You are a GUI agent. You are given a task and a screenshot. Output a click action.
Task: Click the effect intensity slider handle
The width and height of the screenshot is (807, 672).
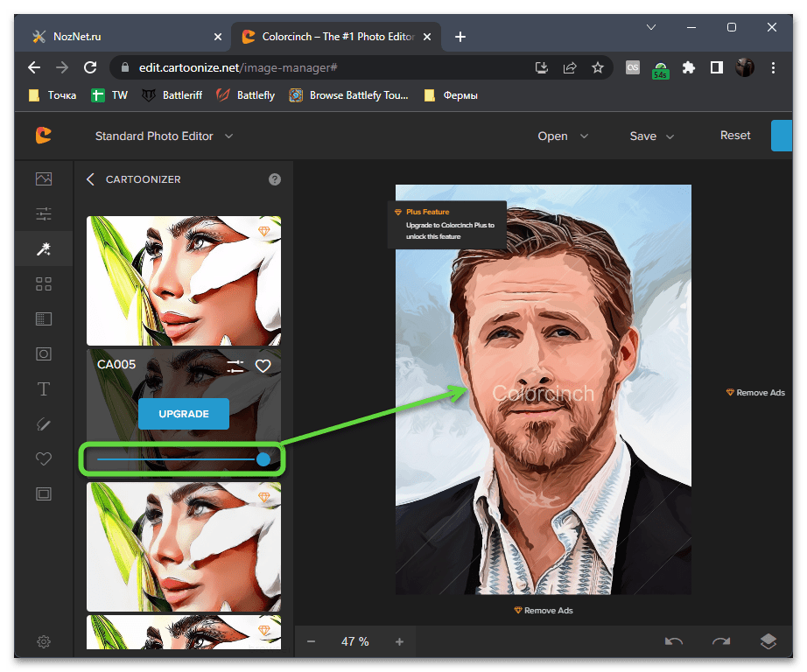263,459
